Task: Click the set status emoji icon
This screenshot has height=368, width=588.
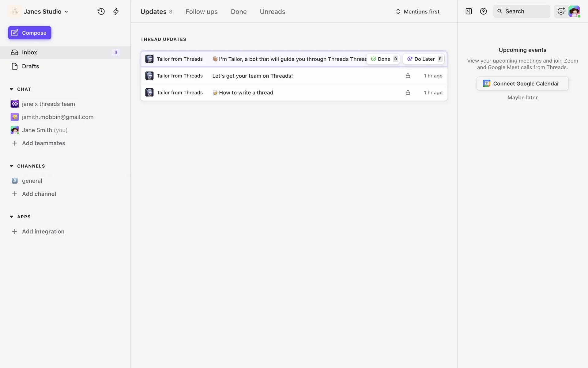Action: coord(561,11)
